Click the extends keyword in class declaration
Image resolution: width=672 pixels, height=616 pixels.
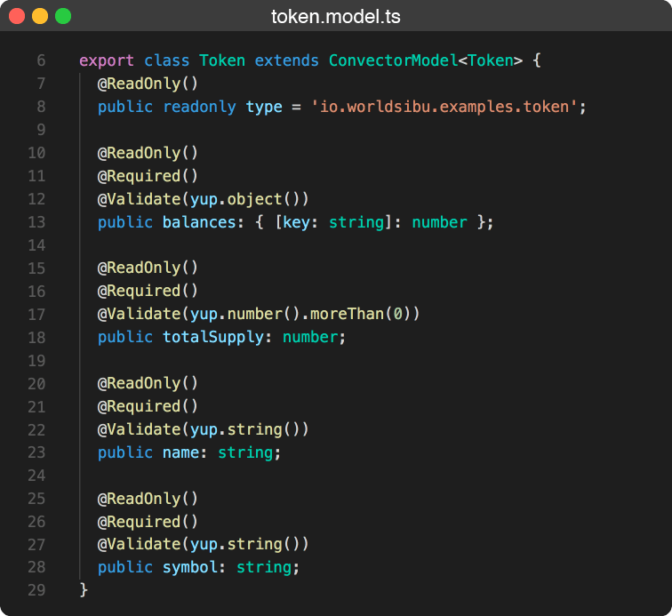pos(286,60)
